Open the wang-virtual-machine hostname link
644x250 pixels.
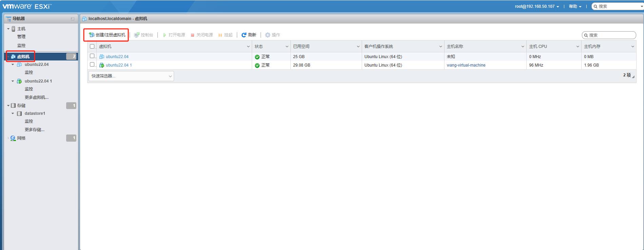pyautogui.click(x=466, y=65)
